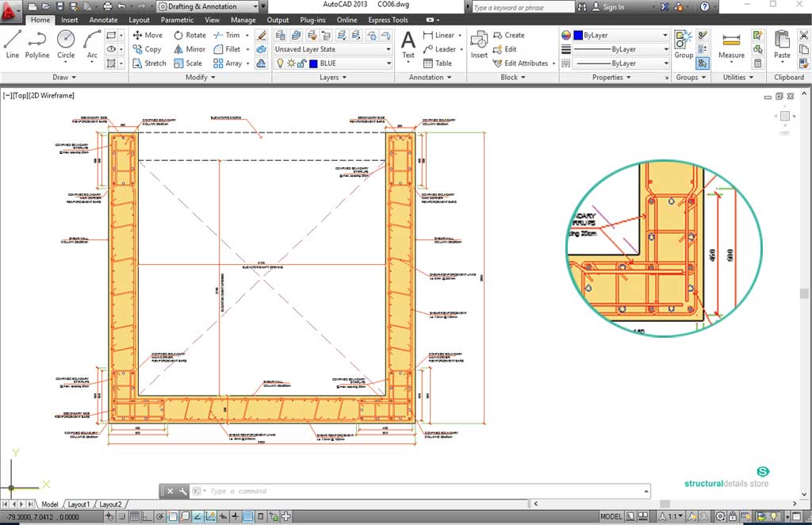Select the Line drawing tool

pyautogui.click(x=12, y=44)
